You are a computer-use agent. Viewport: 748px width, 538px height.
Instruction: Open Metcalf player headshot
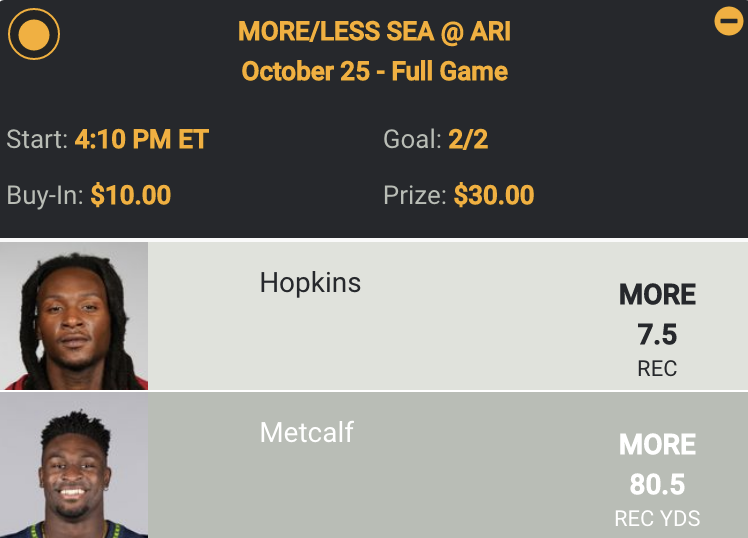coord(74,465)
